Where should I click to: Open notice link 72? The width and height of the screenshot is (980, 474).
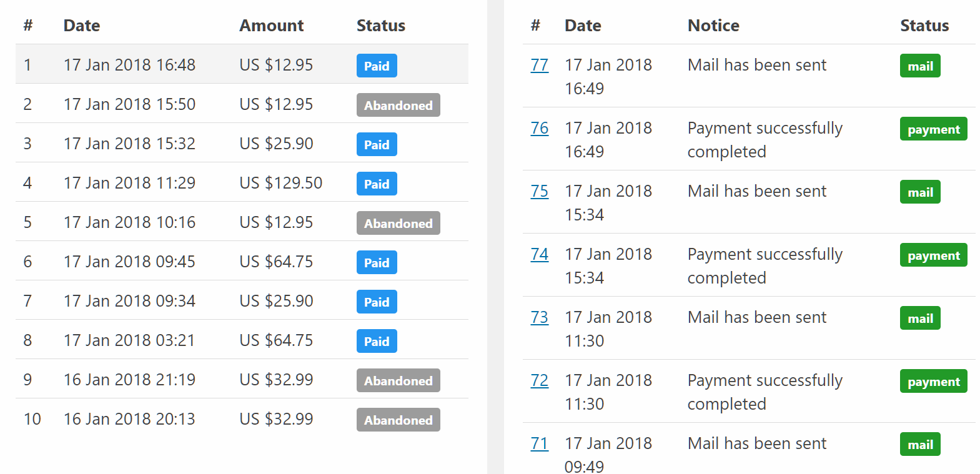539,380
